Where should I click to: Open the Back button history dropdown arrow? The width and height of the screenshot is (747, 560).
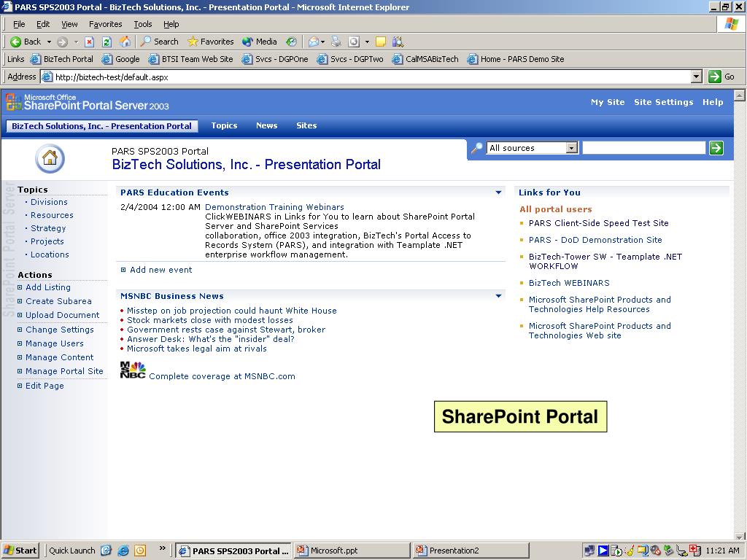pyautogui.click(x=49, y=42)
